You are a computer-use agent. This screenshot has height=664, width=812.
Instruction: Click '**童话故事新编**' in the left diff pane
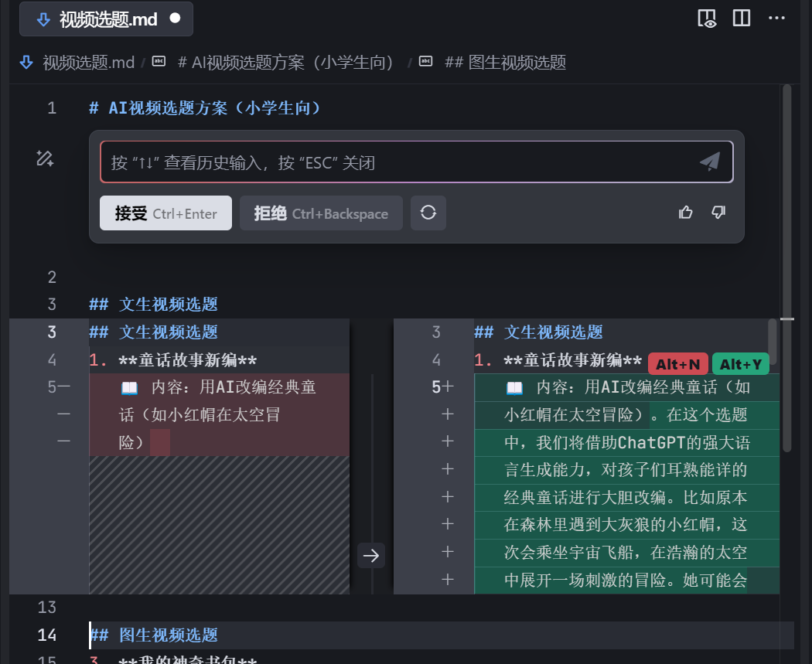187,360
